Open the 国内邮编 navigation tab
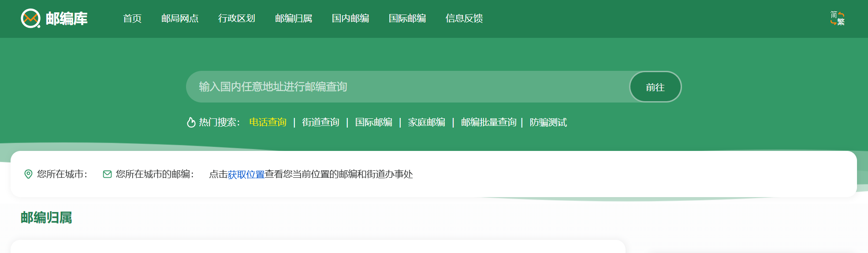This screenshot has width=868, height=253. [350, 18]
